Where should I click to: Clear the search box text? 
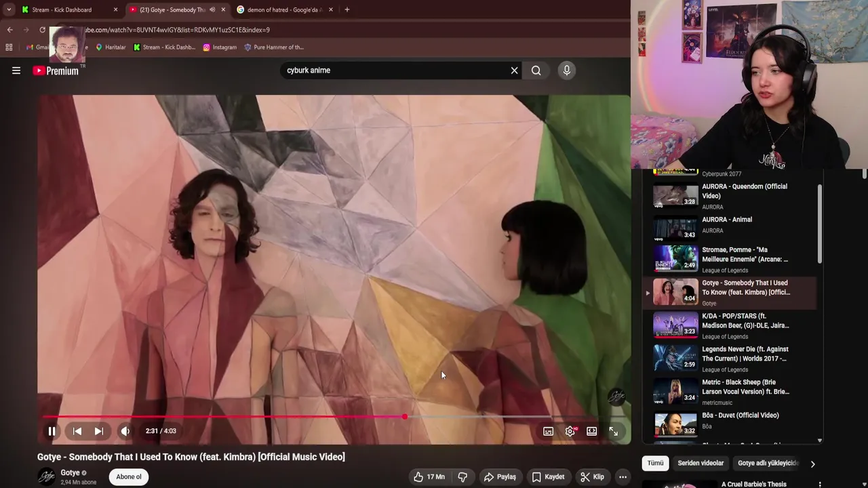[514, 70]
